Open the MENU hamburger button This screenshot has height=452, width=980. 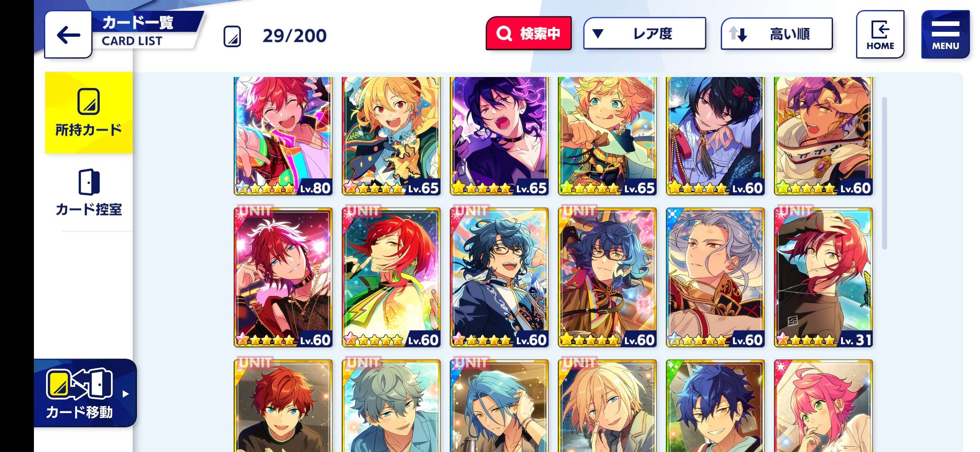click(x=945, y=34)
